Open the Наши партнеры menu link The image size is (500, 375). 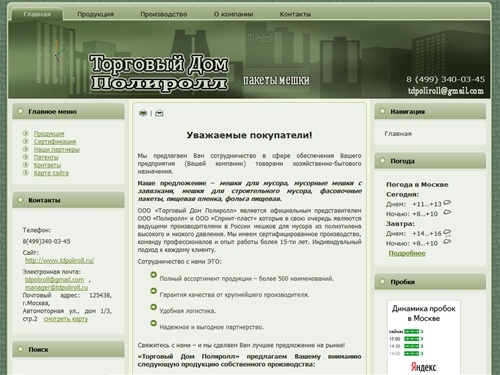[x=57, y=149]
